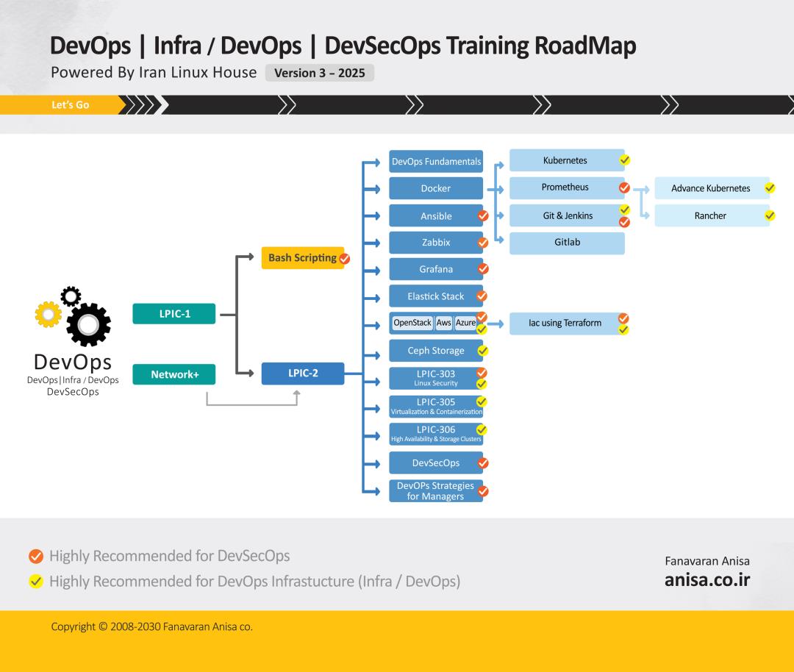Click the DevOps gears logo icon

click(x=74, y=318)
